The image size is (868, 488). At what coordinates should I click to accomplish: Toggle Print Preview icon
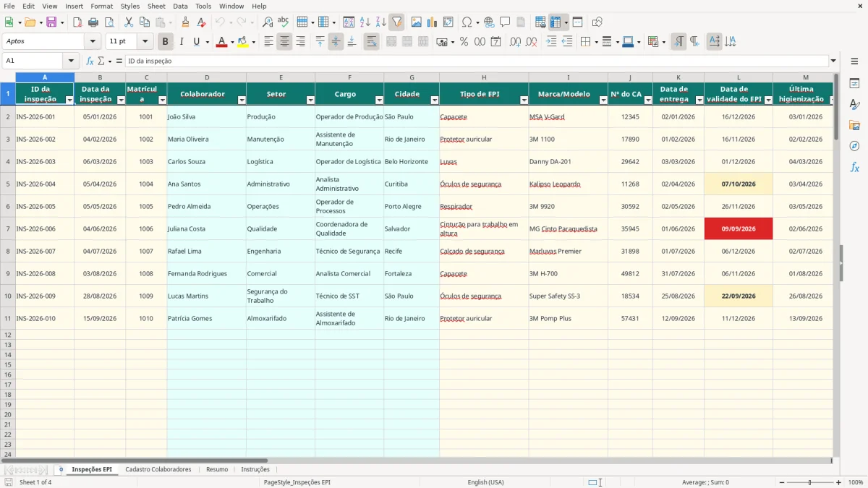(x=109, y=22)
